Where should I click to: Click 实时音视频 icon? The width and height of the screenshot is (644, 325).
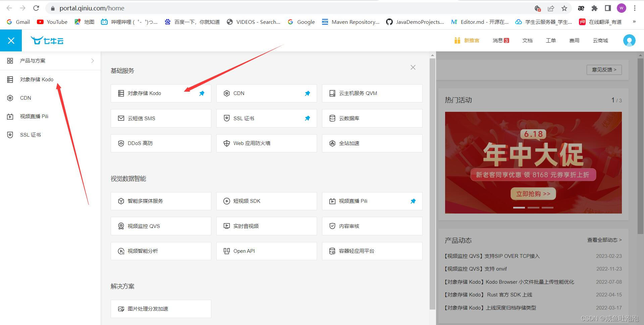click(x=227, y=226)
